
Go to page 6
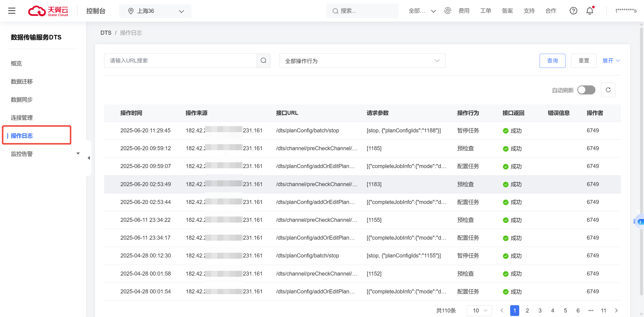pyautogui.click(x=578, y=310)
